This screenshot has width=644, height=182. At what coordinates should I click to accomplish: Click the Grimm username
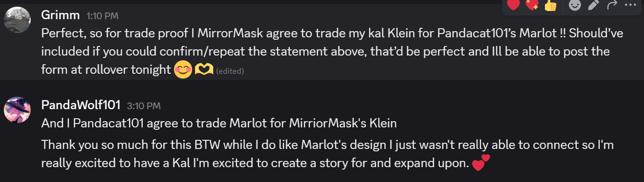60,15
